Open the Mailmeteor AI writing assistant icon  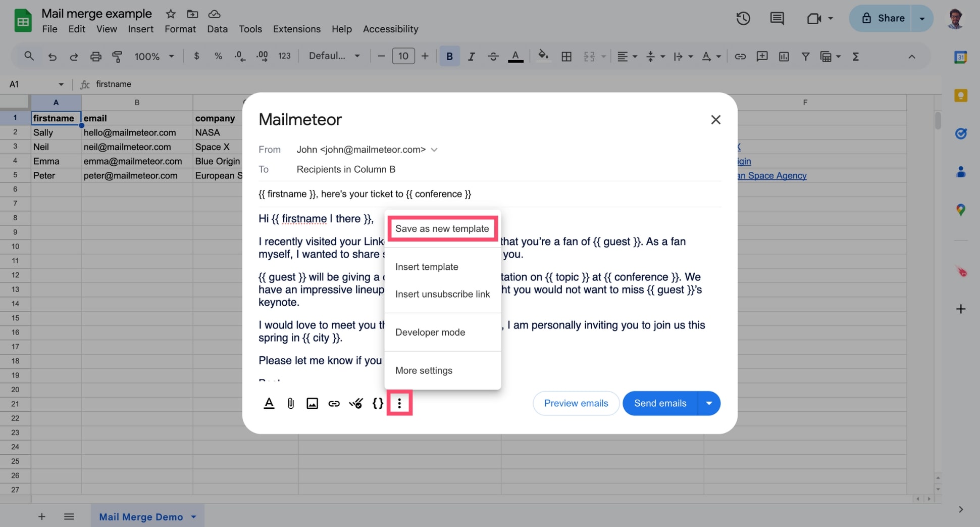point(356,403)
